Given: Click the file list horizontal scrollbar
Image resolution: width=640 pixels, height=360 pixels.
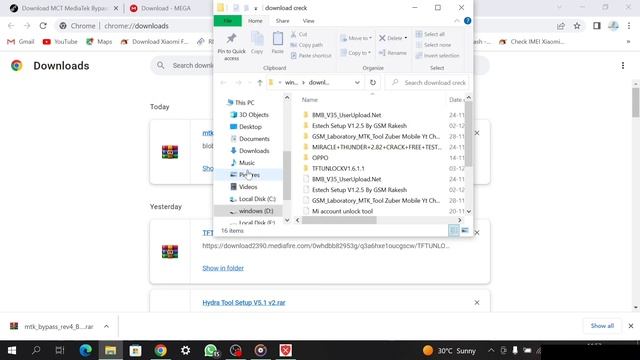Looking at the screenshot, I should (339, 220).
